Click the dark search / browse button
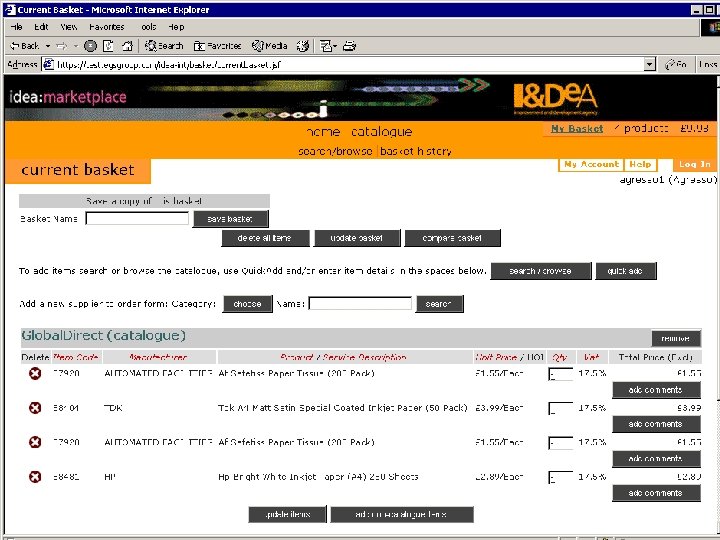The width and height of the screenshot is (720, 540). point(540,271)
